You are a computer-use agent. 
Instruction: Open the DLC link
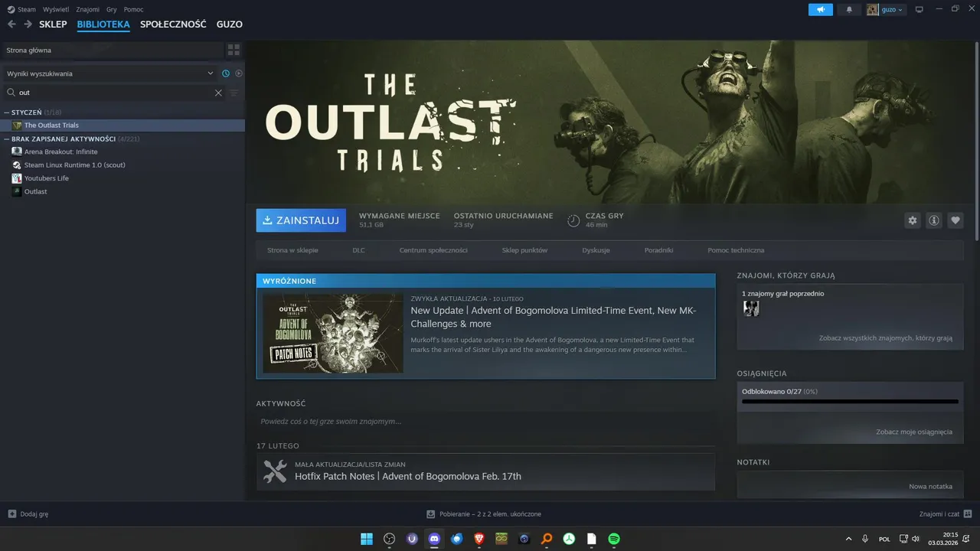tap(358, 250)
